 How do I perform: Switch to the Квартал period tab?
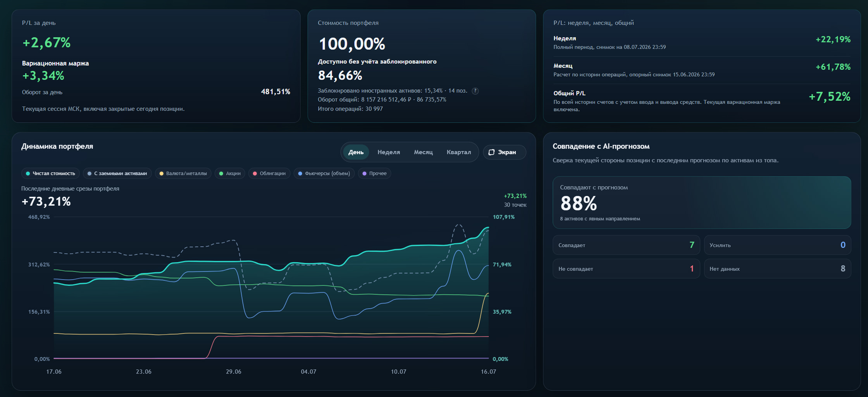[459, 152]
